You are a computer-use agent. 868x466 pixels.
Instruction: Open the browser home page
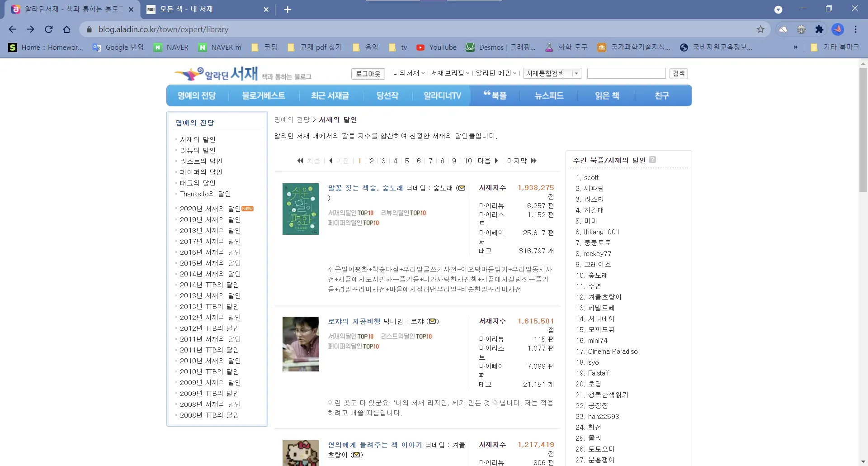(67, 29)
